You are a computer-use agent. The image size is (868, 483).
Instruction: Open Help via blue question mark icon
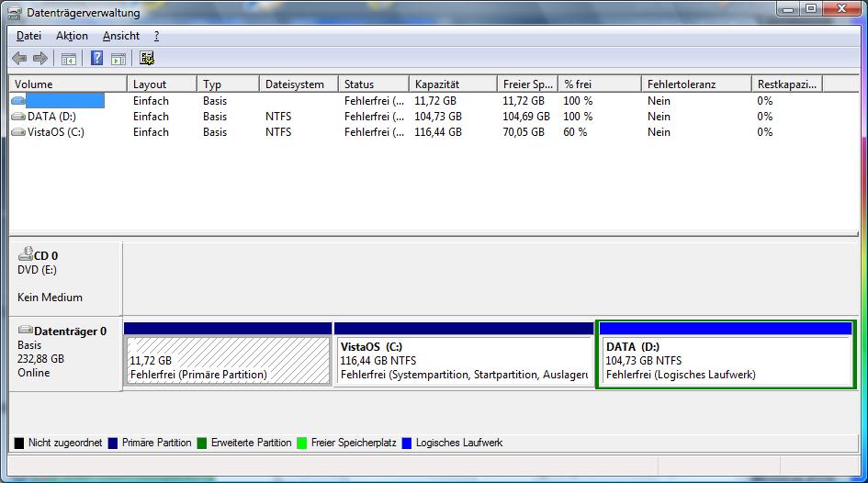(96, 59)
